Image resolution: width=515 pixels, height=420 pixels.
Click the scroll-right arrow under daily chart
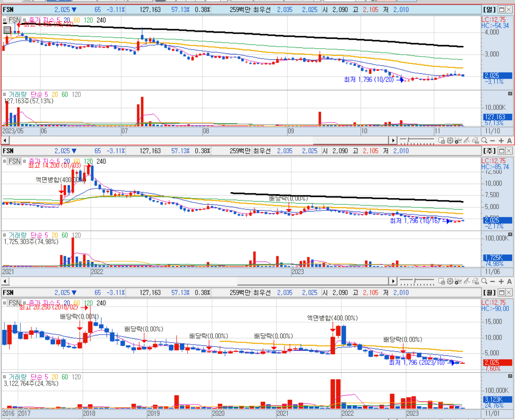pos(393,141)
